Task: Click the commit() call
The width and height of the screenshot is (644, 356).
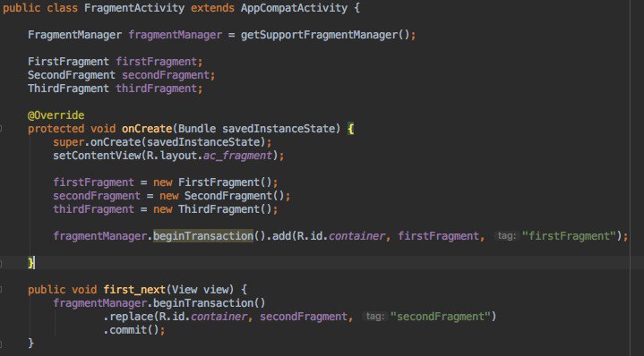Action: (x=134, y=330)
